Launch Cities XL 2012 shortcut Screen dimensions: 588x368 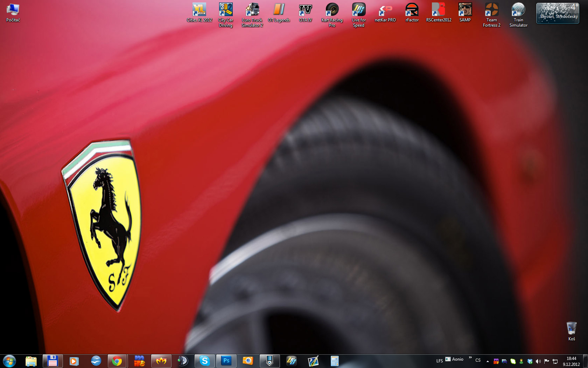point(199,13)
